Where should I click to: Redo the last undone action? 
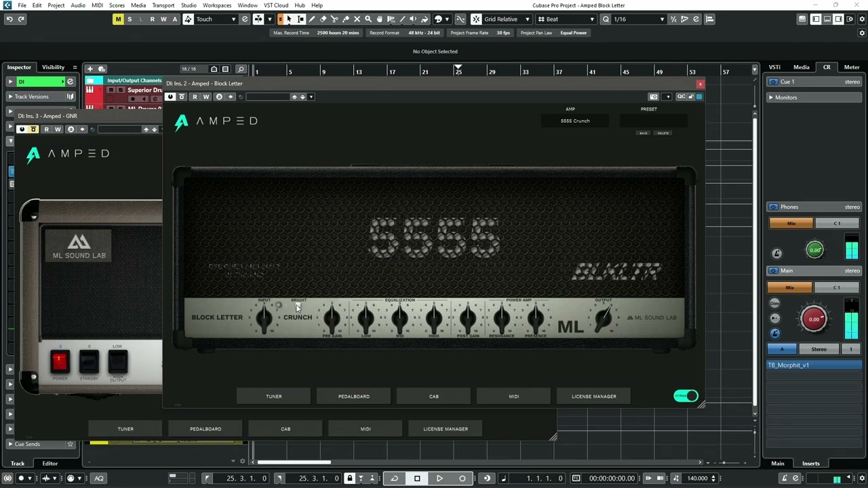point(21,19)
